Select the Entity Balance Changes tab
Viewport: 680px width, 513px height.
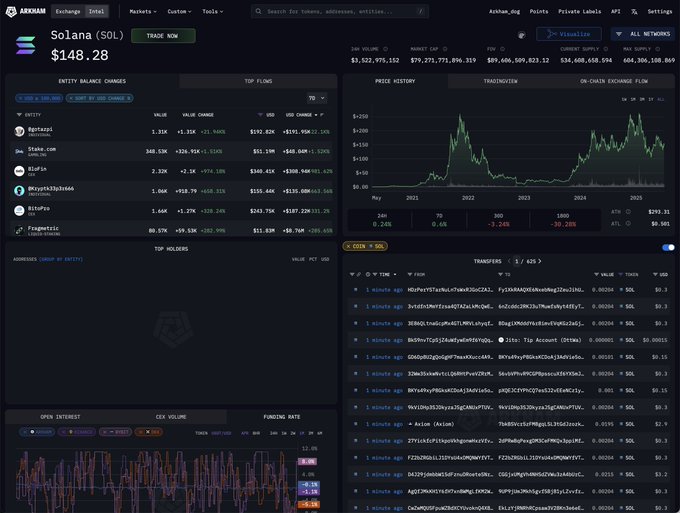click(x=92, y=81)
